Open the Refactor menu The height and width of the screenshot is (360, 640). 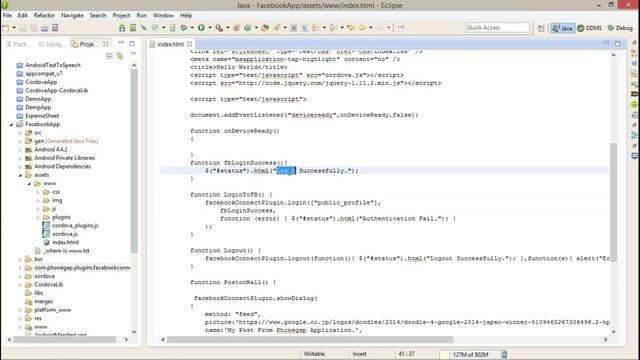click(x=44, y=15)
